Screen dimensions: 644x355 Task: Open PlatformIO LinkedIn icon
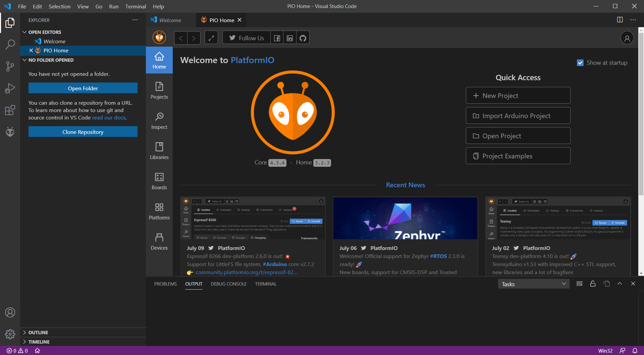coord(290,38)
